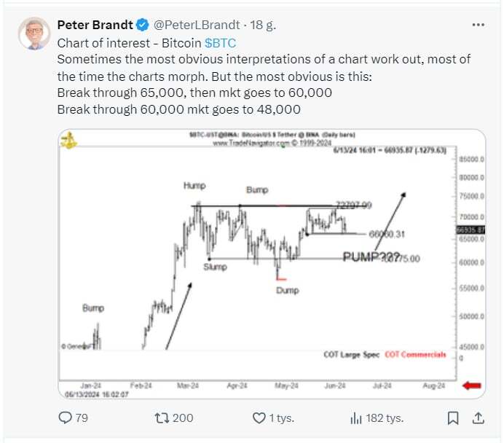
Task: Open the more options ellipsis menu
Action: [478, 24]
